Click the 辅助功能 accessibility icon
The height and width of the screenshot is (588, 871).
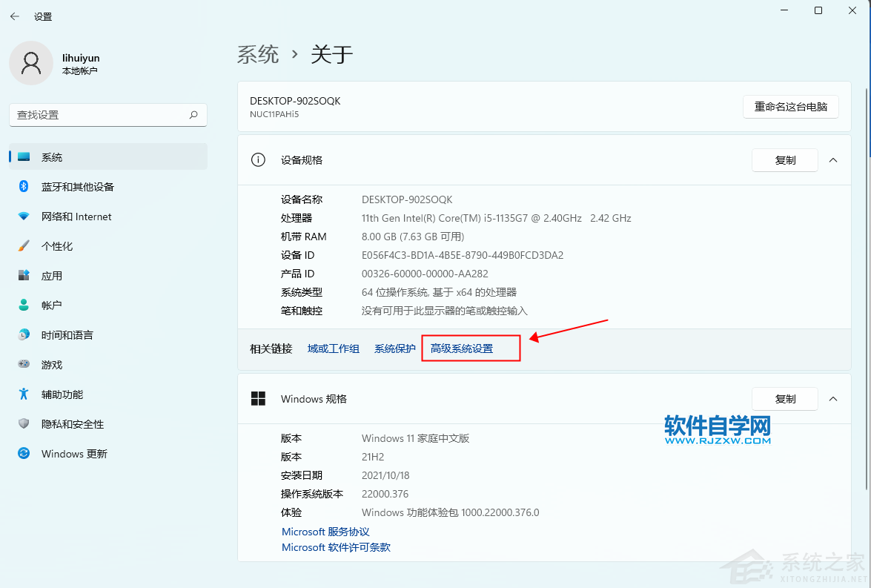[23, 394]
